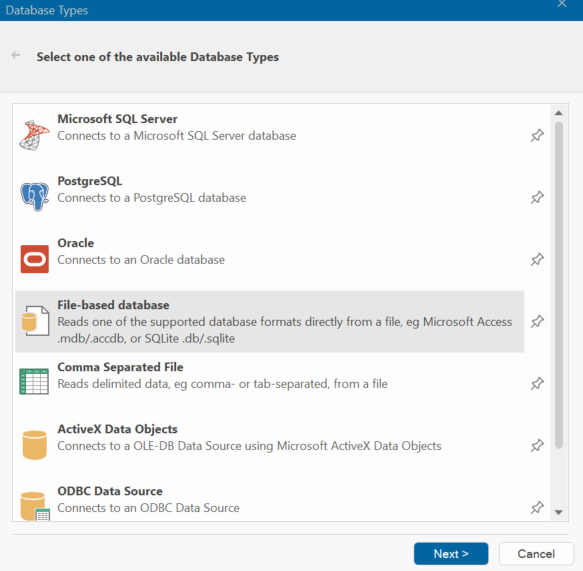The width and height of the screenshot is (583, 571).
Task: Select the ActiveX Data Objects title
Action: pos(117,429)
